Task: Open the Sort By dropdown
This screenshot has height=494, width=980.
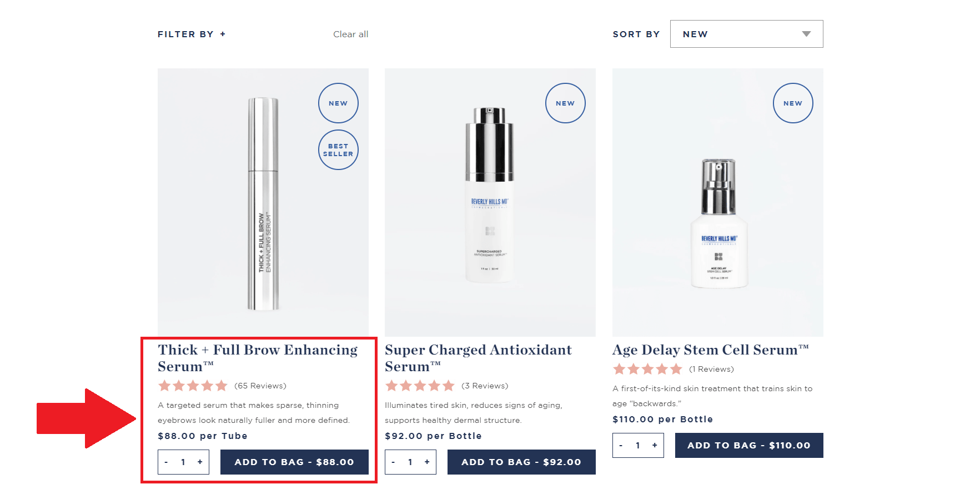Action: tap(746, 34)
